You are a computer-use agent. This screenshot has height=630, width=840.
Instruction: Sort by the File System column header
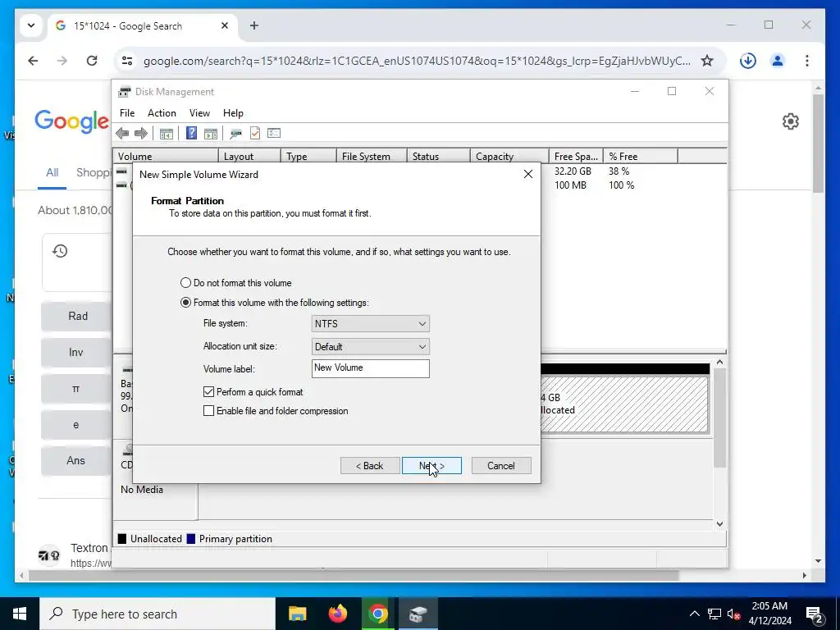pos(372,157)
